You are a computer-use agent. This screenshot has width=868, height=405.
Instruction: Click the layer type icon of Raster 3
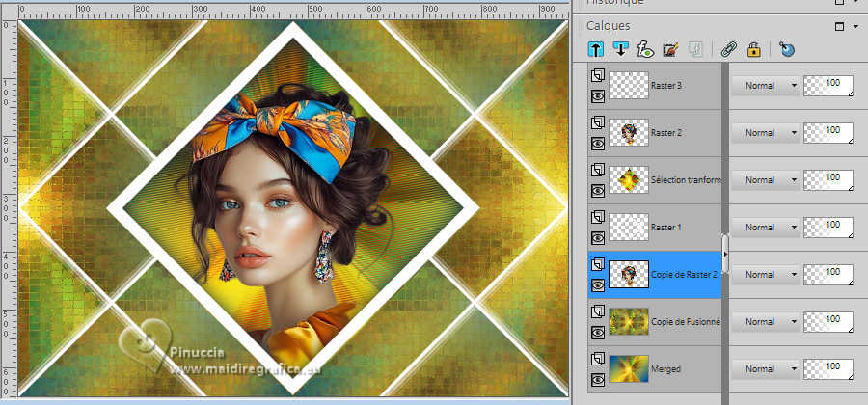pyautogui.click(x=597, y=74)
